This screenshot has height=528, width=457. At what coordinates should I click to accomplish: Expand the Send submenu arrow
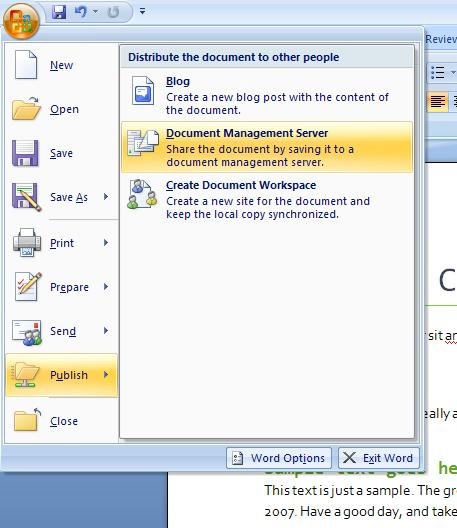coord(106,331)
